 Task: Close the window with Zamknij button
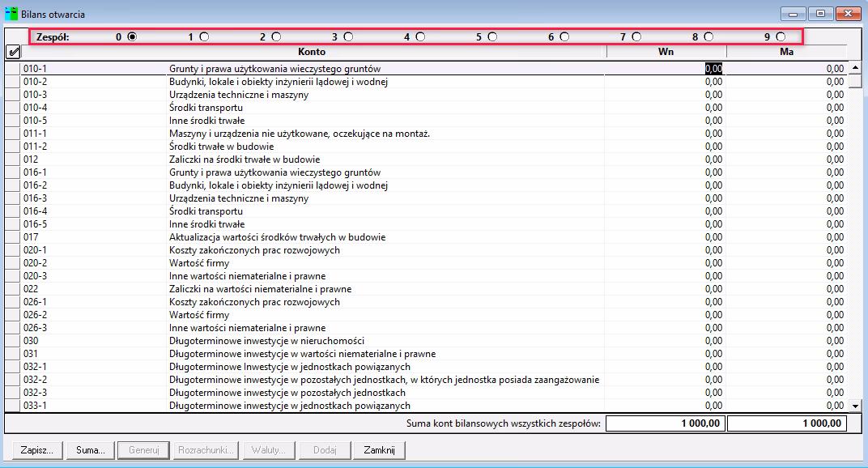click(x=379, y=450)
